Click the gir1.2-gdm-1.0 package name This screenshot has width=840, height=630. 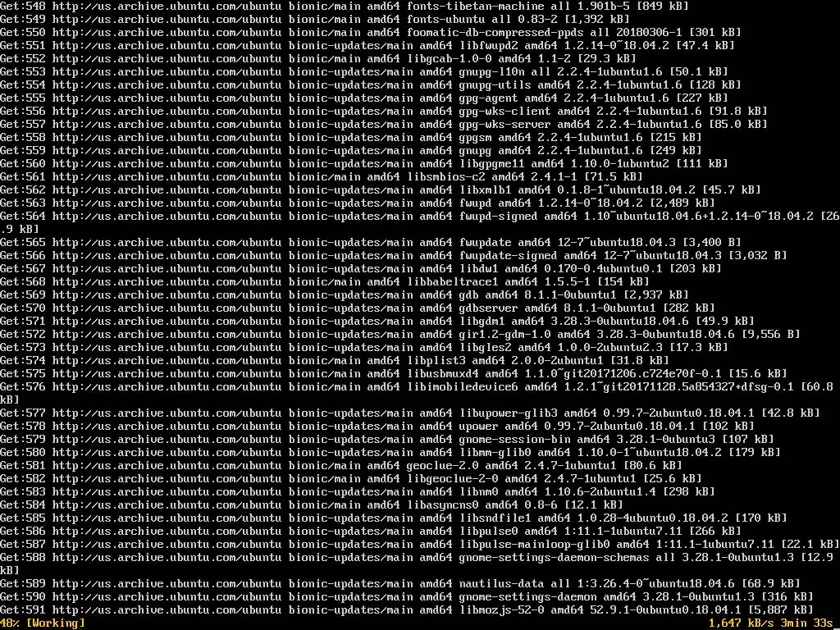(504, 335)
